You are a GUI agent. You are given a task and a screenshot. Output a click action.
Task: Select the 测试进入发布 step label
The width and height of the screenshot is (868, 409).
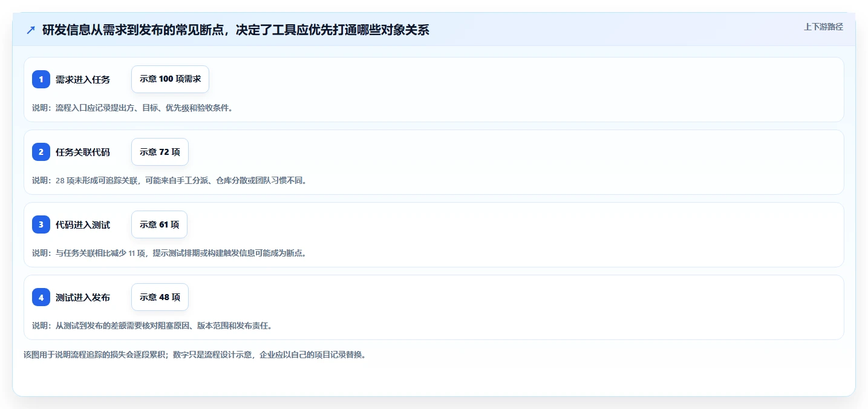pyautogui.click(x=83, y=297)
